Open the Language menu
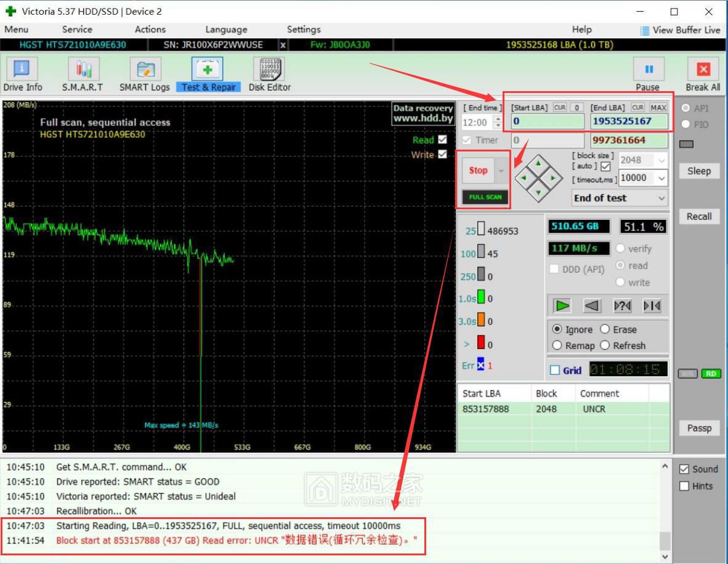The image size is (728, 564). tap(226, 29)
